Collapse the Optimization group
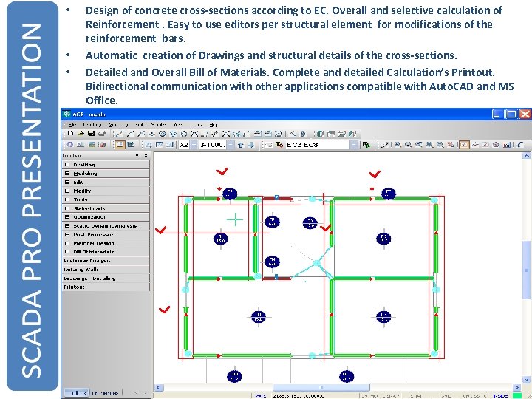The width and height of the screenshot is (532, 399). pos(67,216)
